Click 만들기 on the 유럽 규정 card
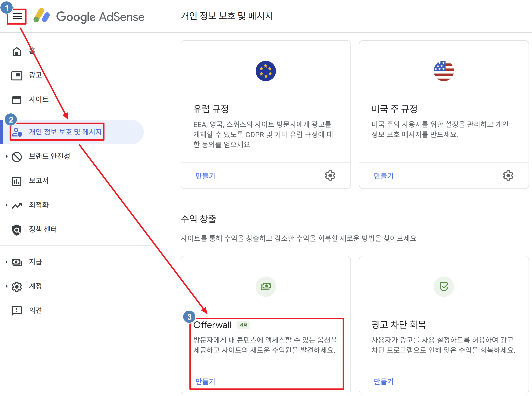Screen dimensions: 532x396 tap(205, 176)
